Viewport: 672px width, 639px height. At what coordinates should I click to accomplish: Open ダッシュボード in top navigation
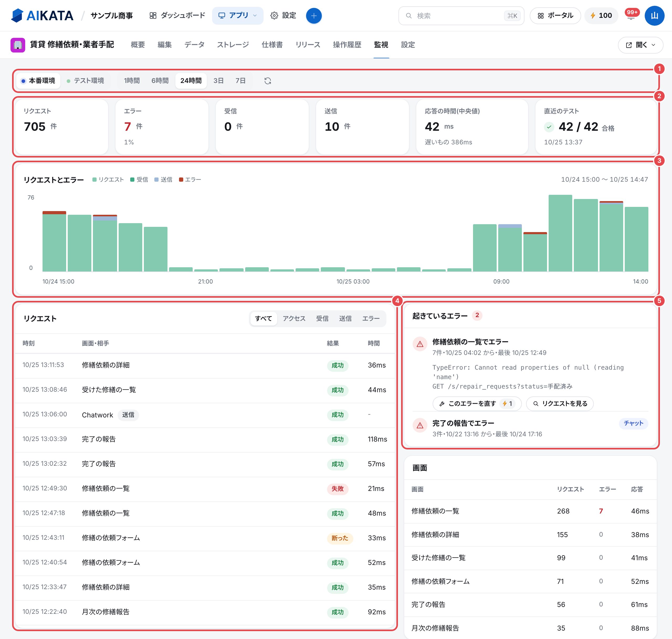177,16
